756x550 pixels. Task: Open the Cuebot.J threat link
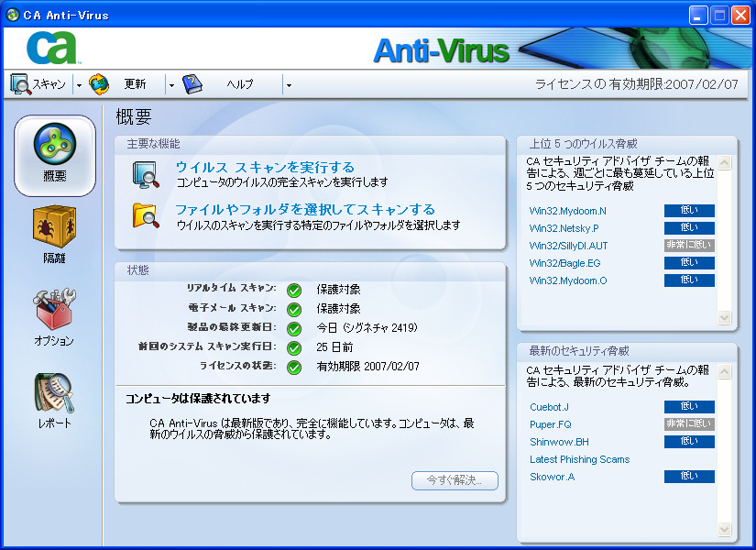click(549, 407)
